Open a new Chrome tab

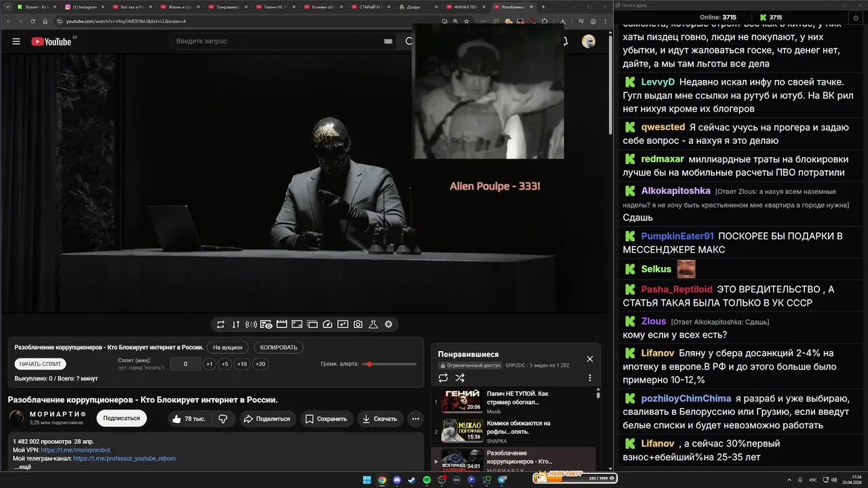tap(543, 7)
